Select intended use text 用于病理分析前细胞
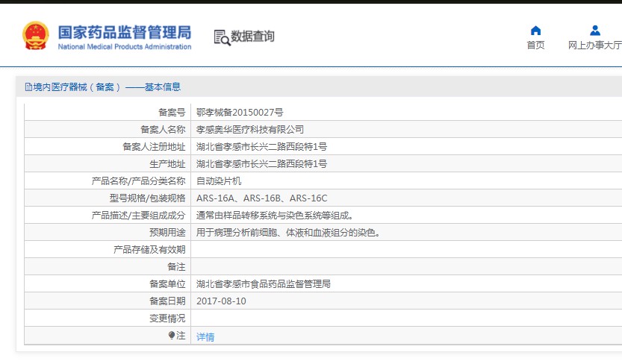 click(237, 233)
